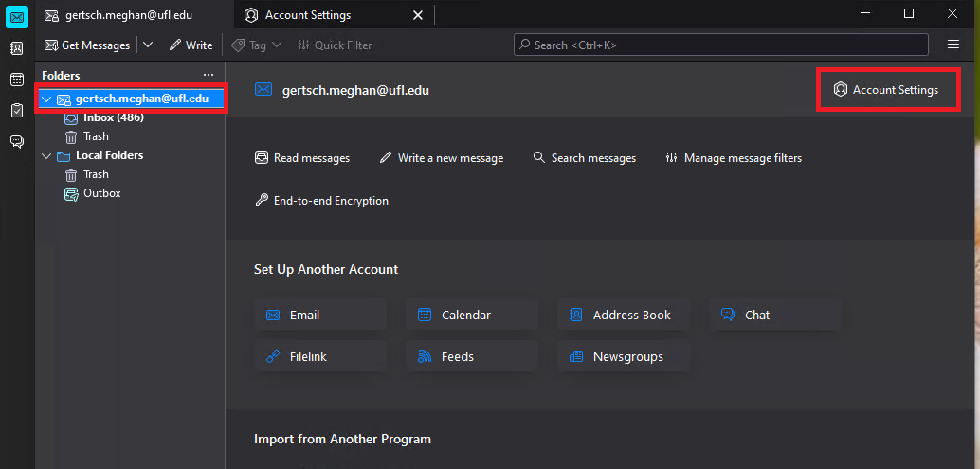Image resolution: width=980 pixels, height=469 pixels.
Task: Click the Chat bubble icon in setup
Action: click(728, 315)
